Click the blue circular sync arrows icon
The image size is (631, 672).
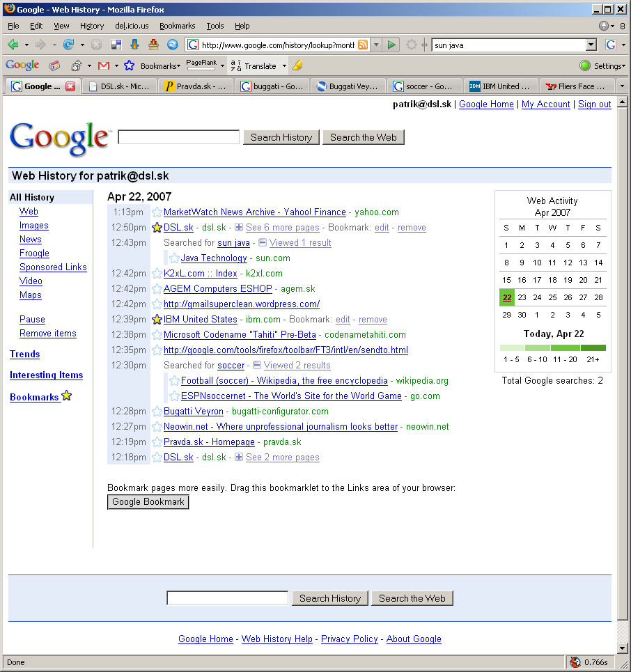[x=172, y=45]
